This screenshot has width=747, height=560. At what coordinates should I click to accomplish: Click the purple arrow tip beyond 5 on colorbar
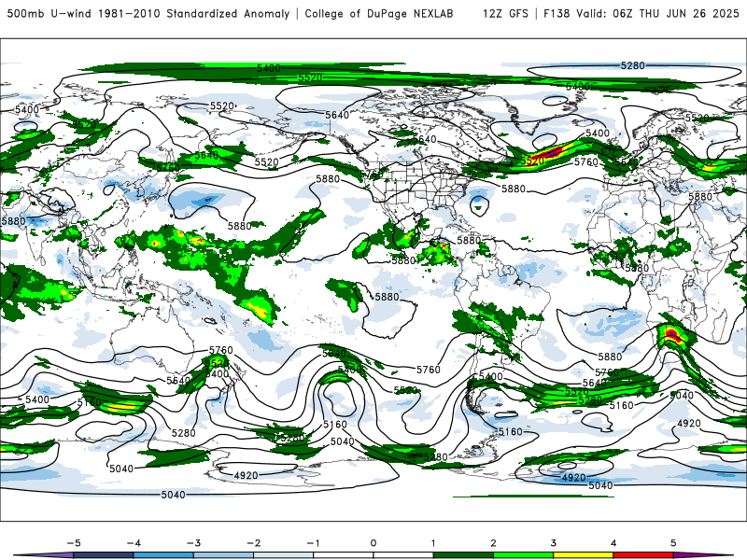(703, 556)
